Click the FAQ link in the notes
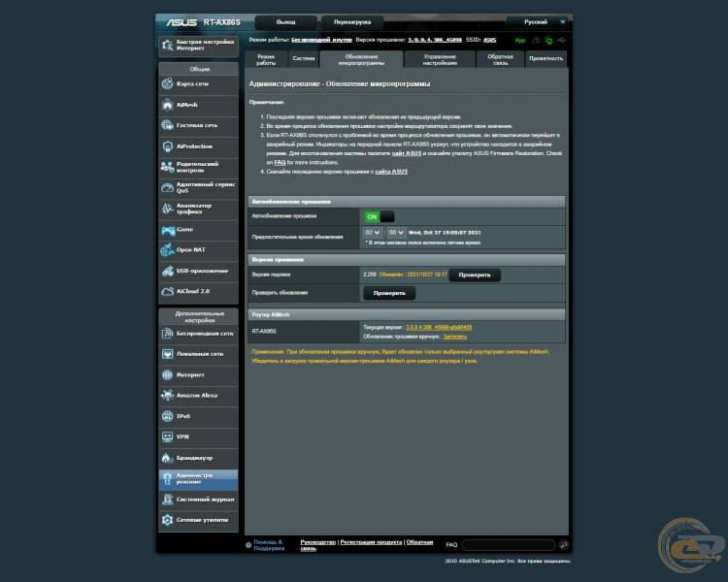 click(x=280, y=163)
